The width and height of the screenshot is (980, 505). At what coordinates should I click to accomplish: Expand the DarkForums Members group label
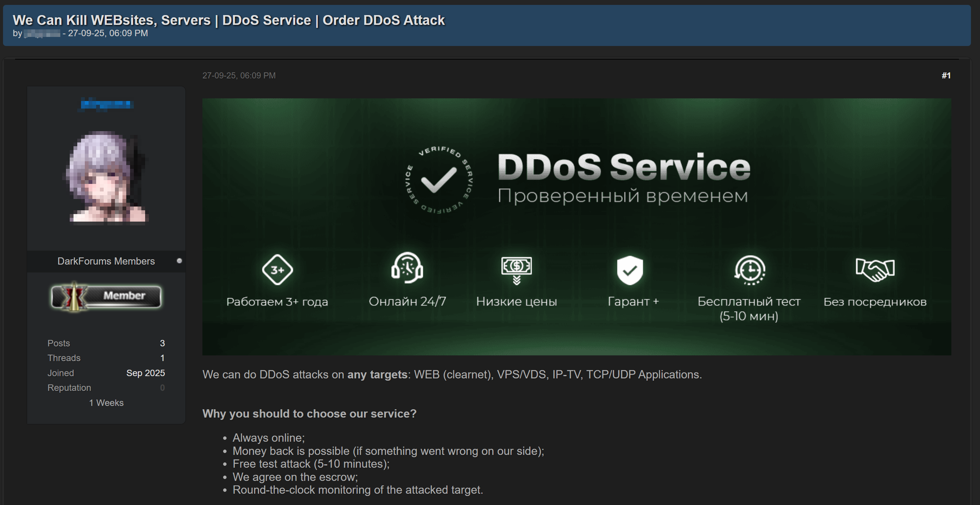106,261
